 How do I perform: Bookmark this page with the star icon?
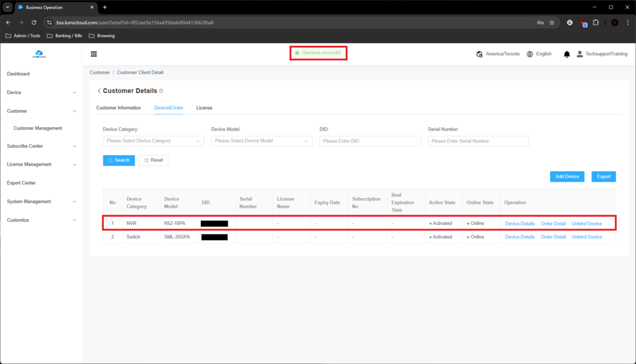pyautogui.click(x=552, y=22)
